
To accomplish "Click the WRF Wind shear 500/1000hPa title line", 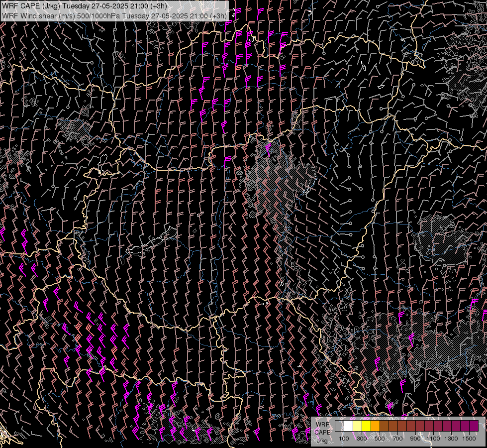I will [114, 15].
